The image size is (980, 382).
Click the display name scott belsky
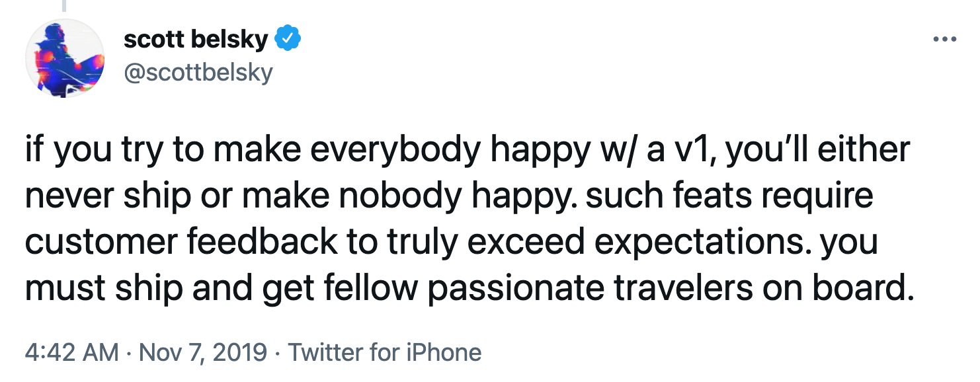[x=196, y=40]
